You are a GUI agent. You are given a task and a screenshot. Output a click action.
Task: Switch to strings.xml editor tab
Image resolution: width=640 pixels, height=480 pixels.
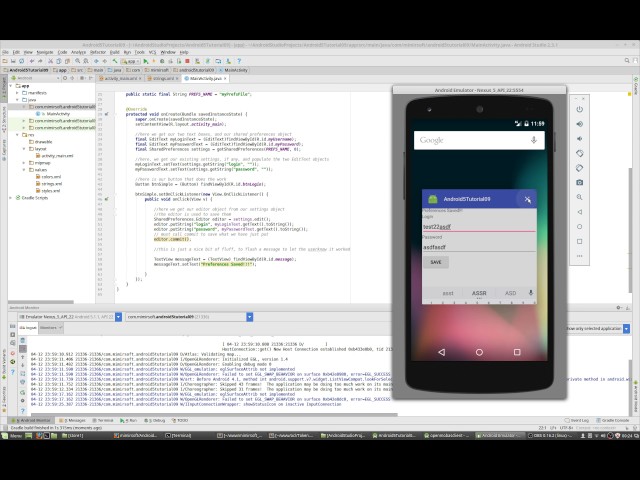tap(163, 78)
